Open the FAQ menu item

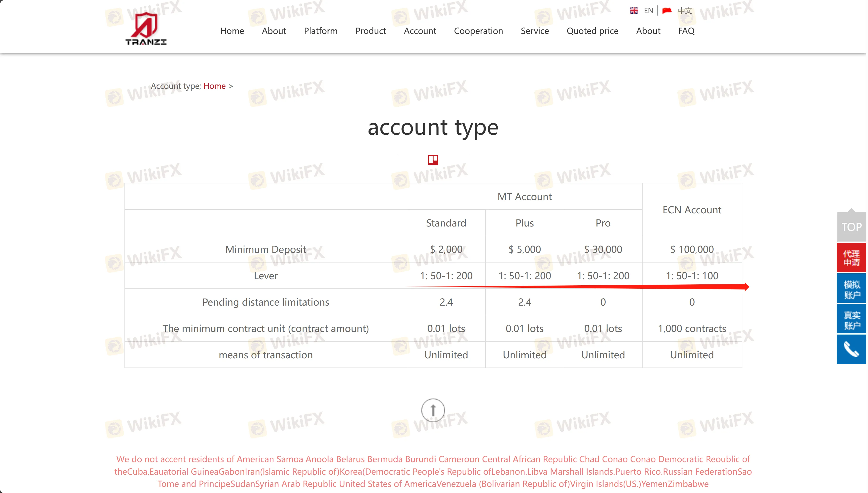[686, 31]
